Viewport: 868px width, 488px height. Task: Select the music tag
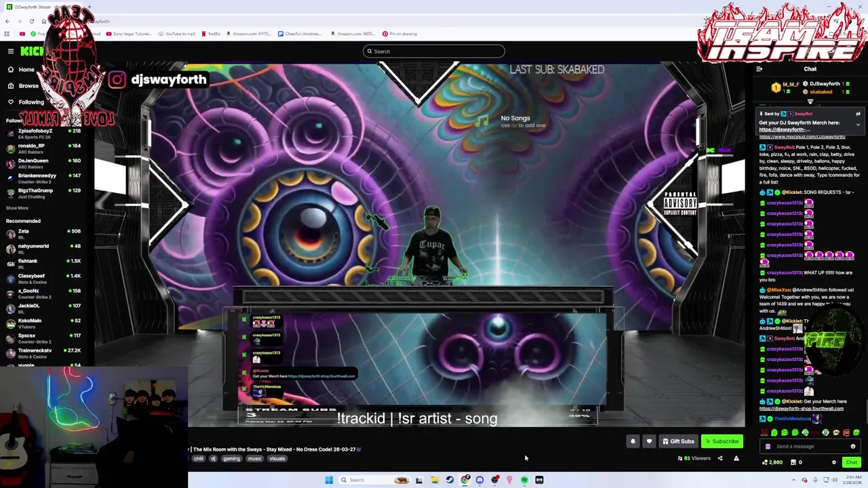click(254, 459)
